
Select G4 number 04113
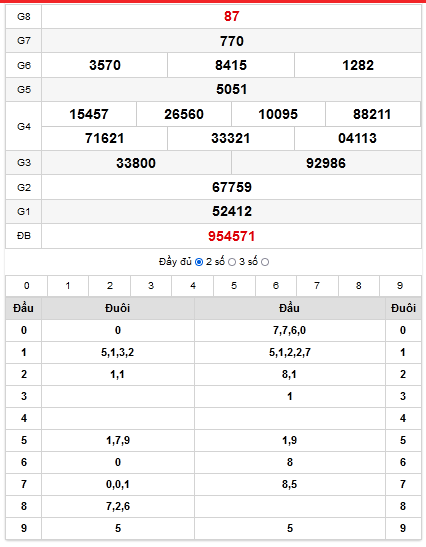(357, 138)
